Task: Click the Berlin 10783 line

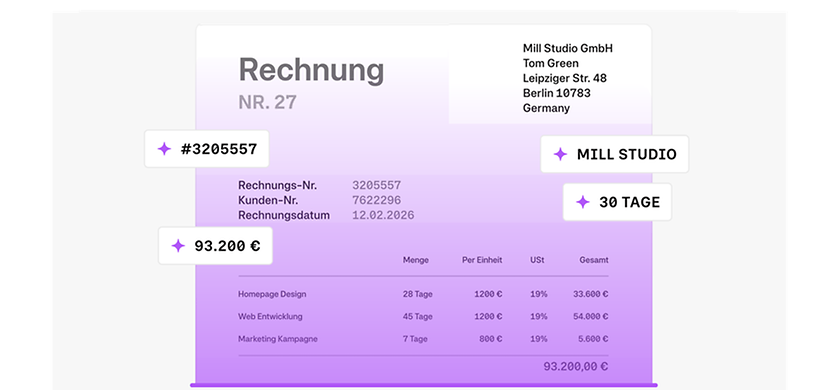Action: tap(556, 93)
